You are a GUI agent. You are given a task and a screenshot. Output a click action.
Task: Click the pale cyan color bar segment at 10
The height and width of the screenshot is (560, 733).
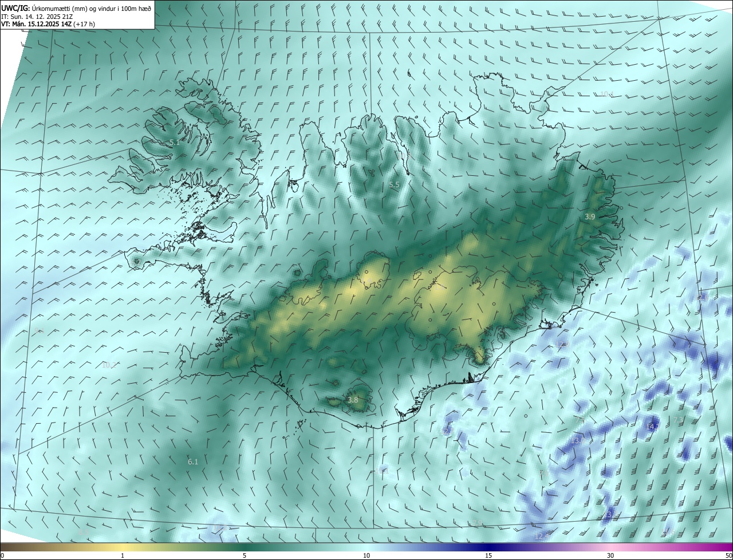pos(366,547)
